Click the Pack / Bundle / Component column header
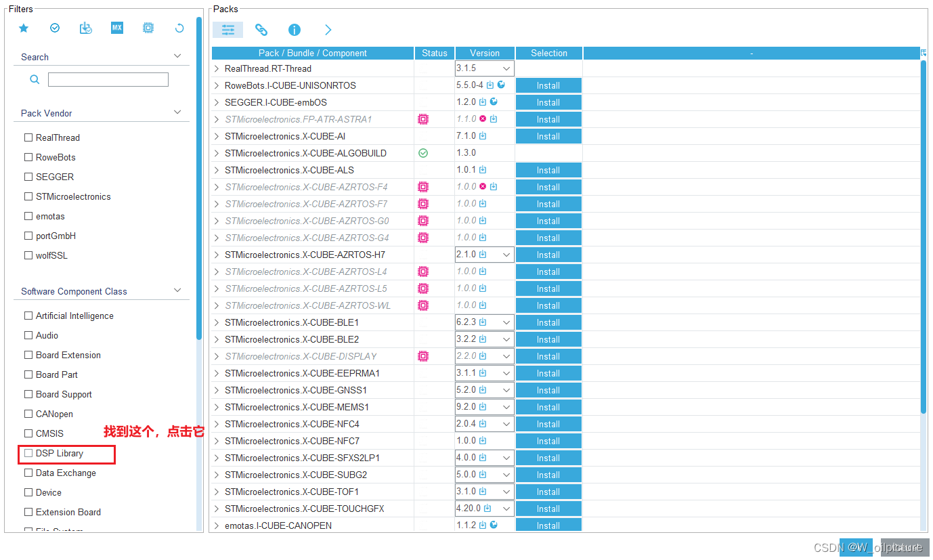 pos(313,53)
